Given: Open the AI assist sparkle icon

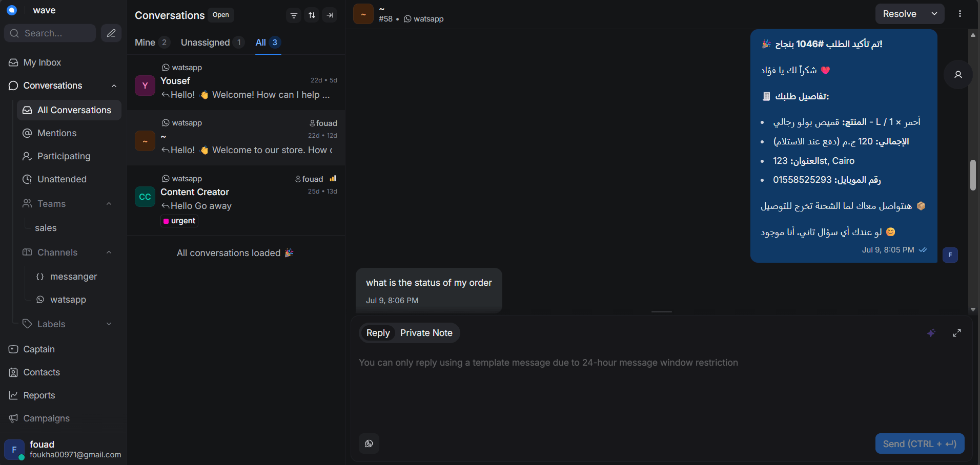Looking at the screenshot, I should (x=931, y=333).
